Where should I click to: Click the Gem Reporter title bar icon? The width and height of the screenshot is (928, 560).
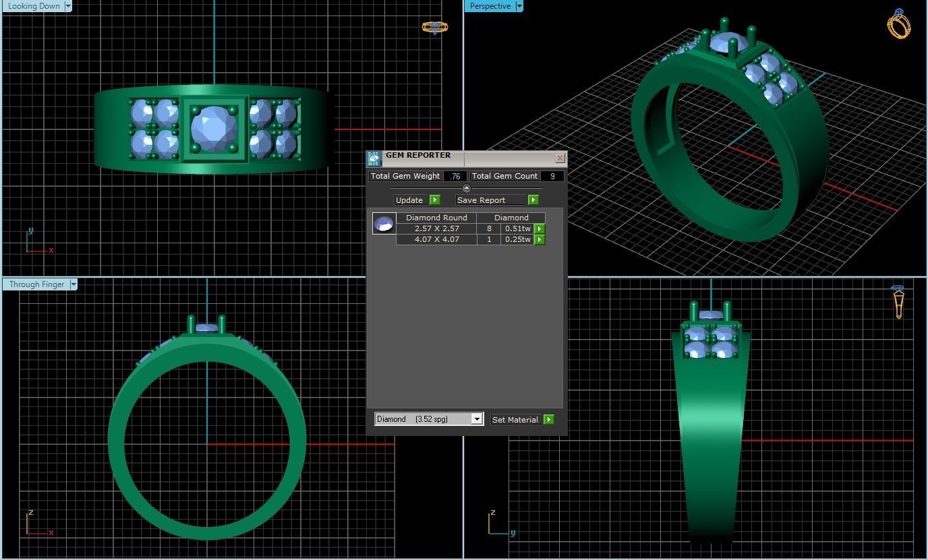[374, 158]
